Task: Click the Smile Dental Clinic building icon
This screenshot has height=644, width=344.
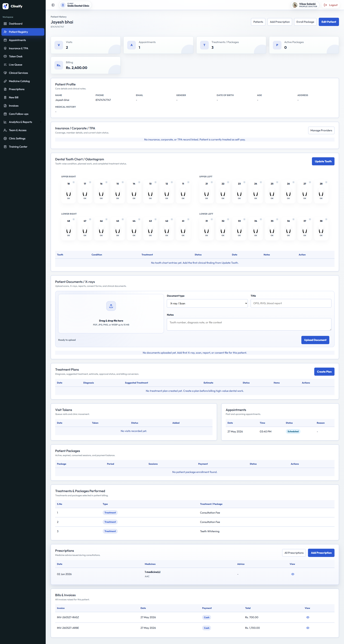Action: click(63, 5)
